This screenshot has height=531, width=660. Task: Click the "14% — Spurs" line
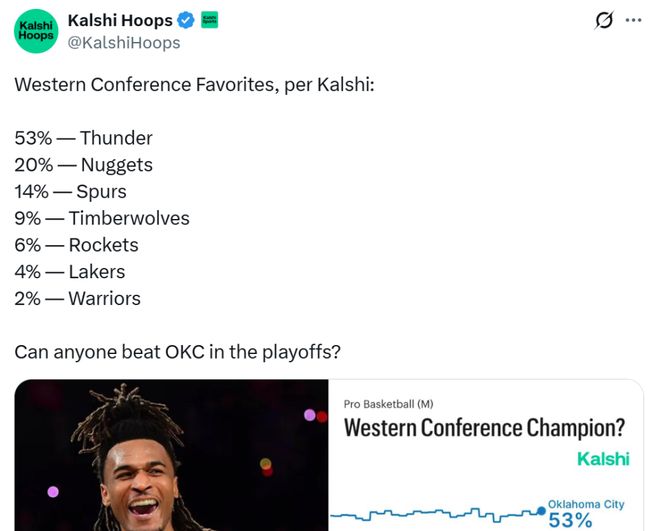[70, 191]
